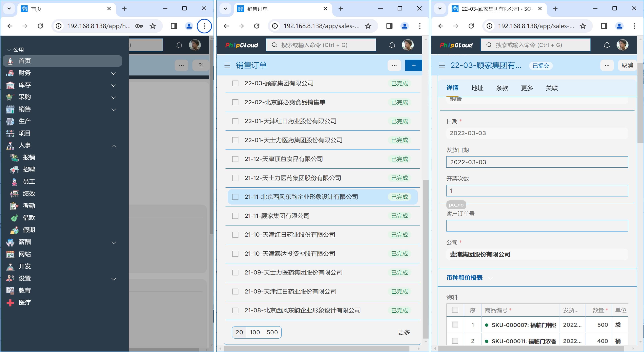644x352 pixels.
Task: Check the 22-02-北京鲜必爽食品销售单 row checkbox
Action: tap(235, 102)
